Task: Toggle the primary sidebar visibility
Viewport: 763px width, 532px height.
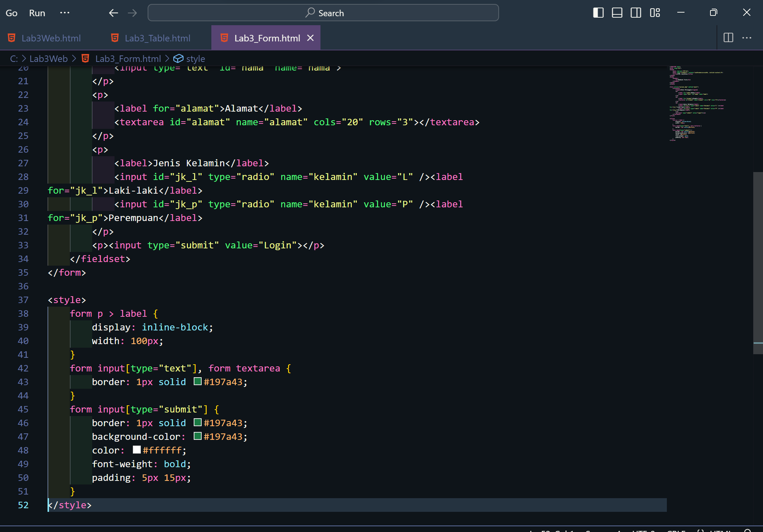Action: pos(598,13)
